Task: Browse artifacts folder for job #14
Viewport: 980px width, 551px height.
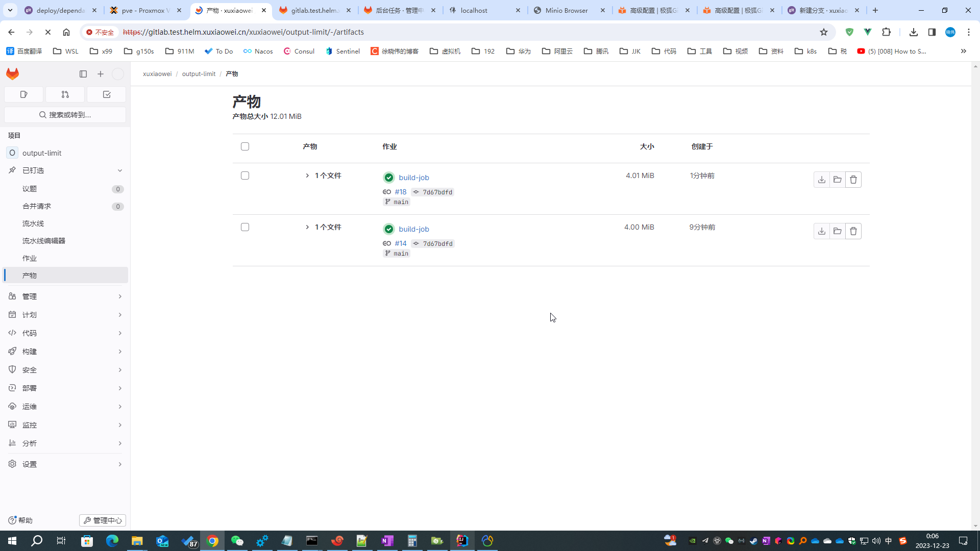Action: pyautogui.click(x=837, y=231)
